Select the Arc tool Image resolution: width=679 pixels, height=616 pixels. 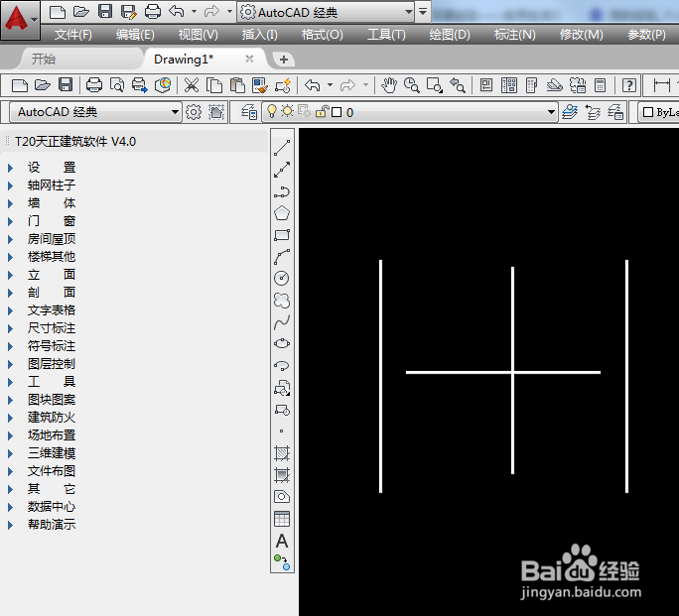[282, 257]
